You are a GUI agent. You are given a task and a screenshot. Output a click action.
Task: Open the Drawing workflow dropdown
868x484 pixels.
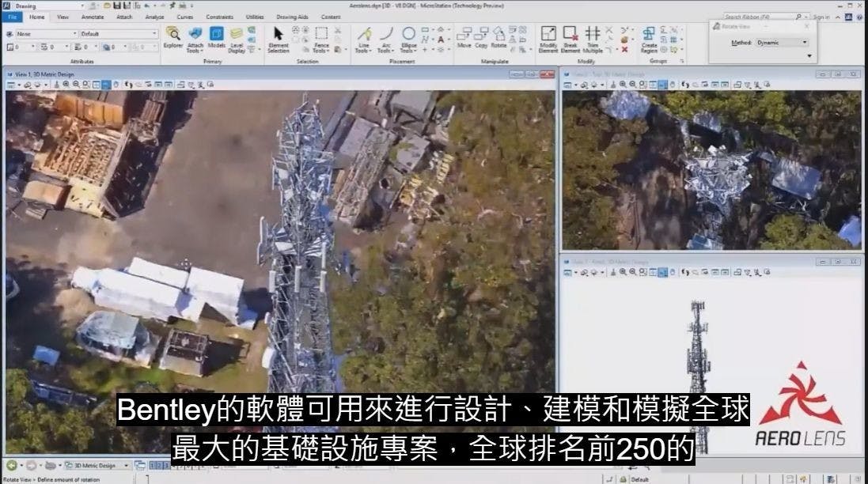[x=49, y=6]
